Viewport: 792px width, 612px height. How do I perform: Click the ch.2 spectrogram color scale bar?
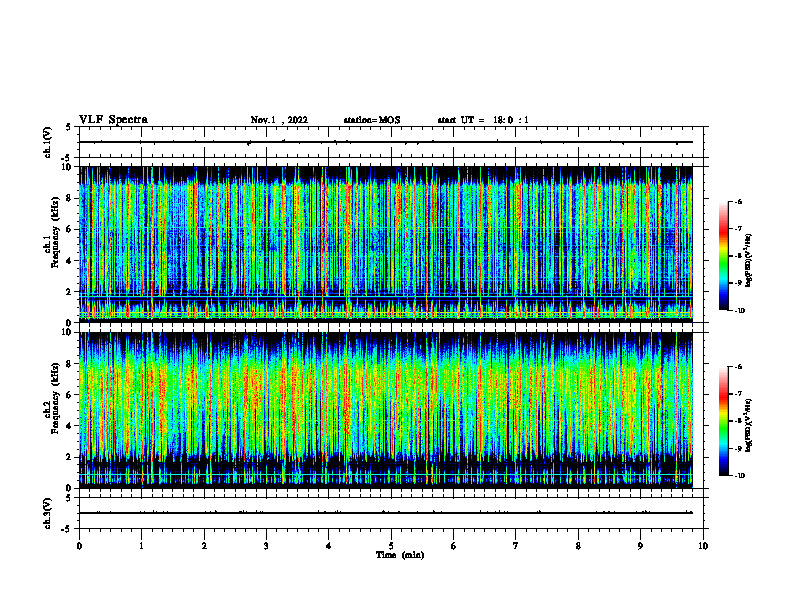[723, 421]
